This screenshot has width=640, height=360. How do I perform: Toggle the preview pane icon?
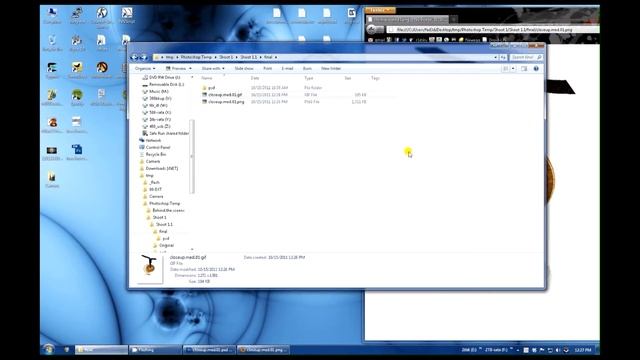524,69
